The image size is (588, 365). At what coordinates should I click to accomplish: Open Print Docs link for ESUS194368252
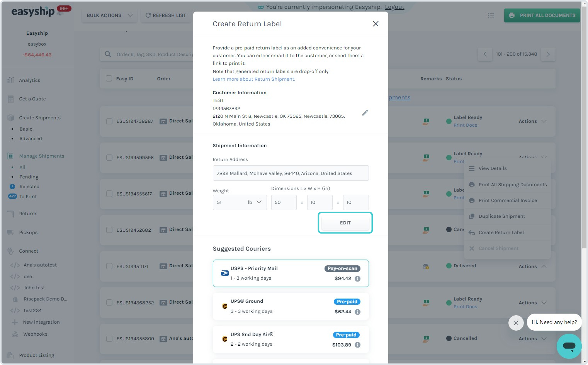pyautogui.click(x=465, y=307)
